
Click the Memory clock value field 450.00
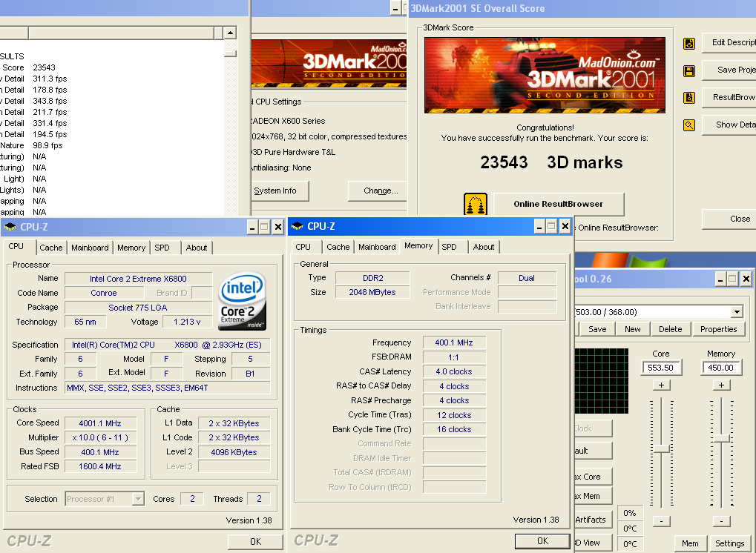click(721, 368)
